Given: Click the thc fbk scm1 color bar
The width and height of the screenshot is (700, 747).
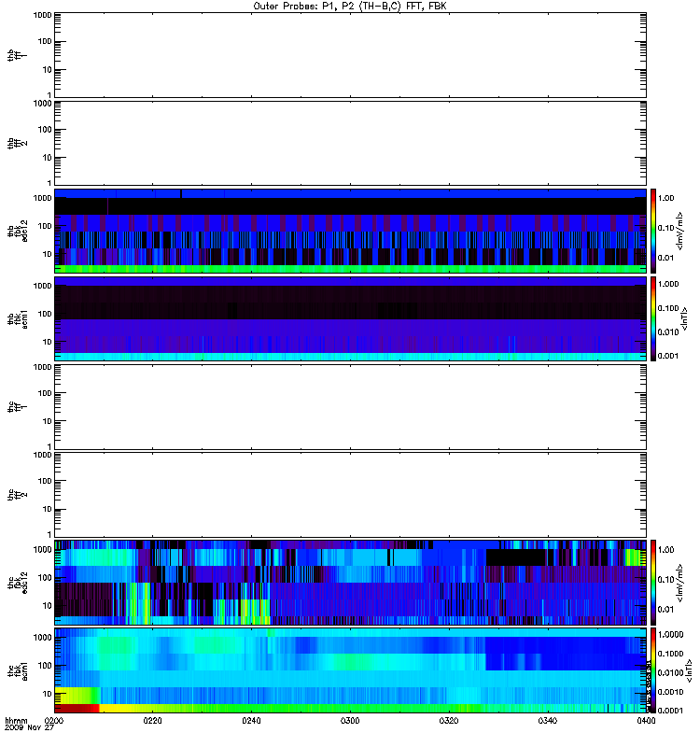Looking at the screenshot, I should click(x=653, y=670).
